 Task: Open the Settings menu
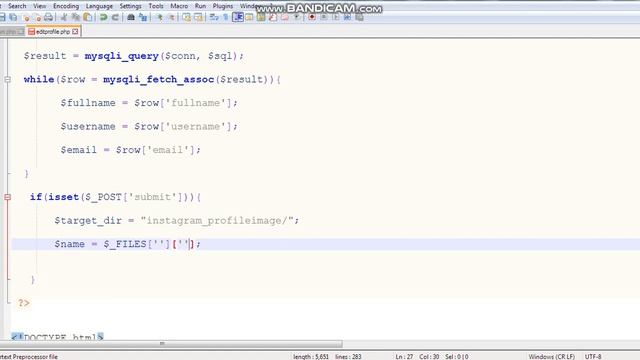tap(130, 6)
